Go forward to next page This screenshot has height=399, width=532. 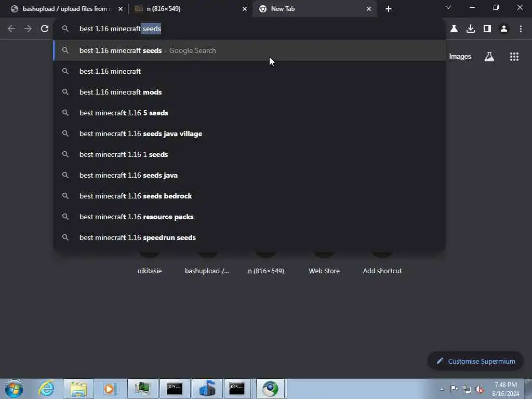[28, 29]
